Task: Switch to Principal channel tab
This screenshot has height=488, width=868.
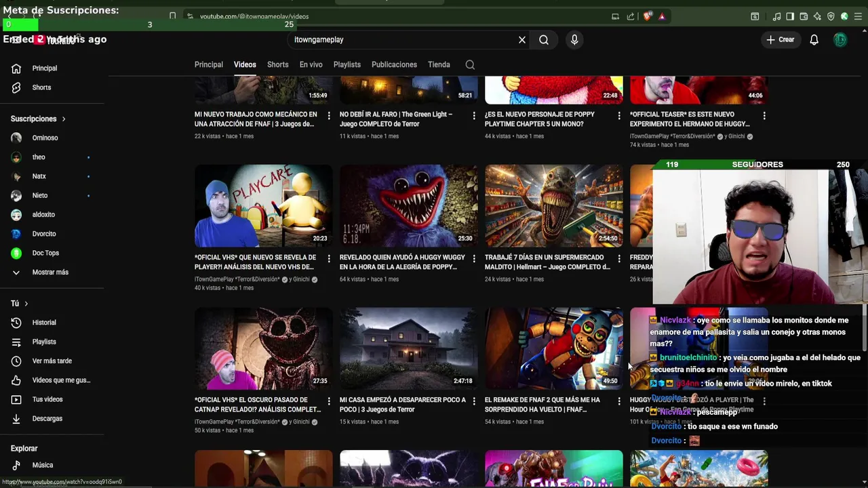Action: pos(209,65)
